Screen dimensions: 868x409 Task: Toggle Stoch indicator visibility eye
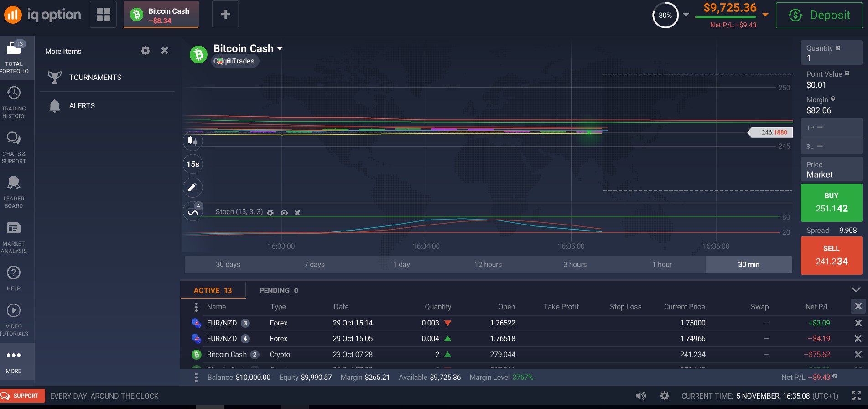coord(284,213)
